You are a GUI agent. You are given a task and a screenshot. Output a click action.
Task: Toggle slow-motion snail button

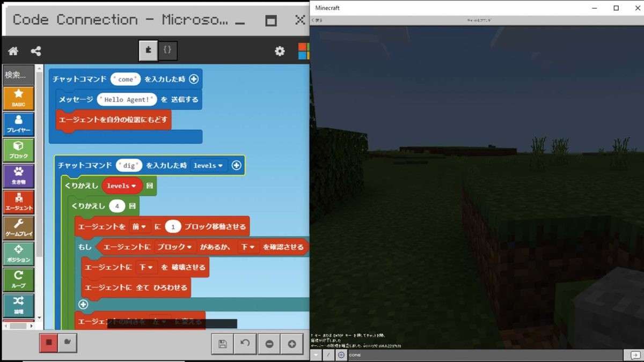[x=68, y=342]
